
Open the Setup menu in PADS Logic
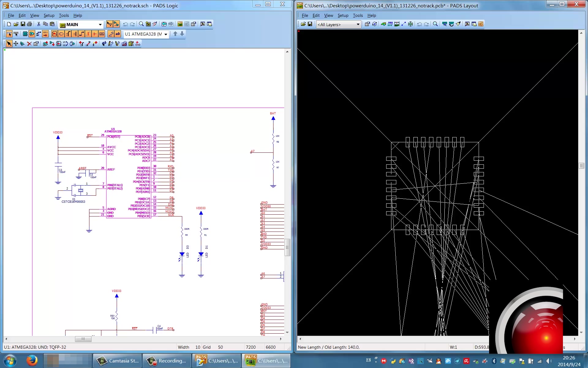tap(49, 15)
